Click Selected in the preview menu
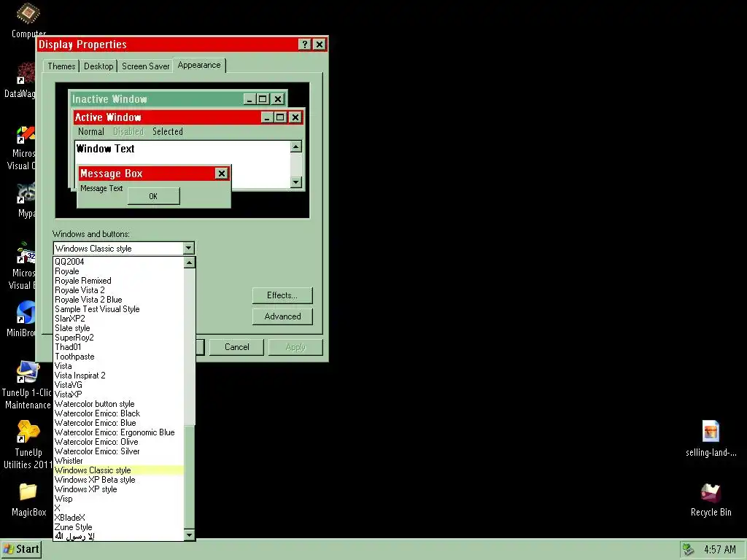The width and height of the screenshot is (747, 560). (x=168, y=131)
